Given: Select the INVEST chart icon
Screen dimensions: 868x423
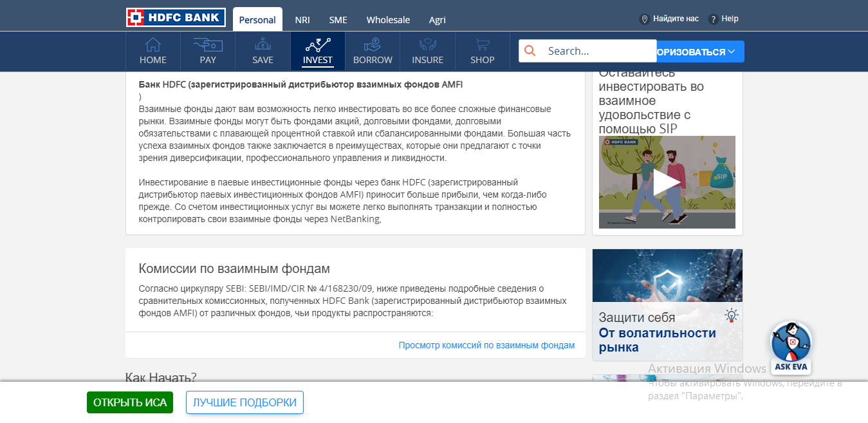Looking at the screenshot, I should [x=318, y=45].
